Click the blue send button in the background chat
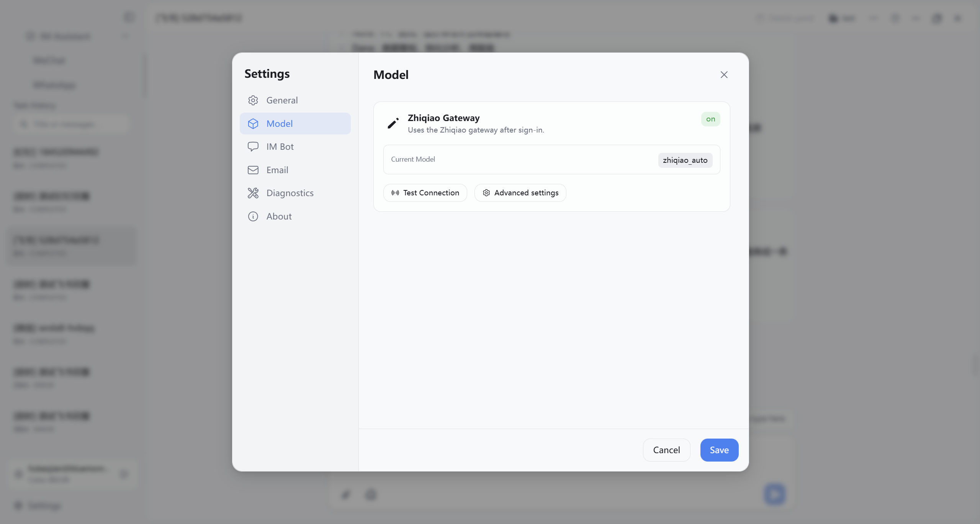Screen dimensions: 980x524 [774, 494]
